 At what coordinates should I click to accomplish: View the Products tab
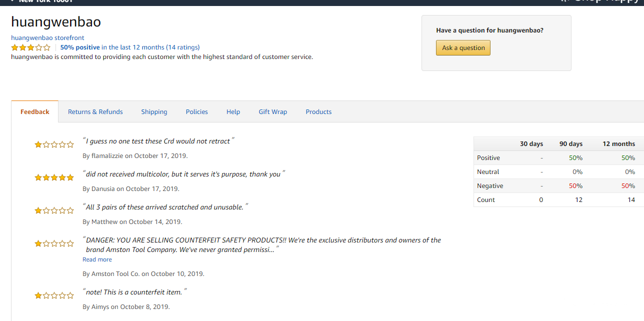(x=318, y=112)
